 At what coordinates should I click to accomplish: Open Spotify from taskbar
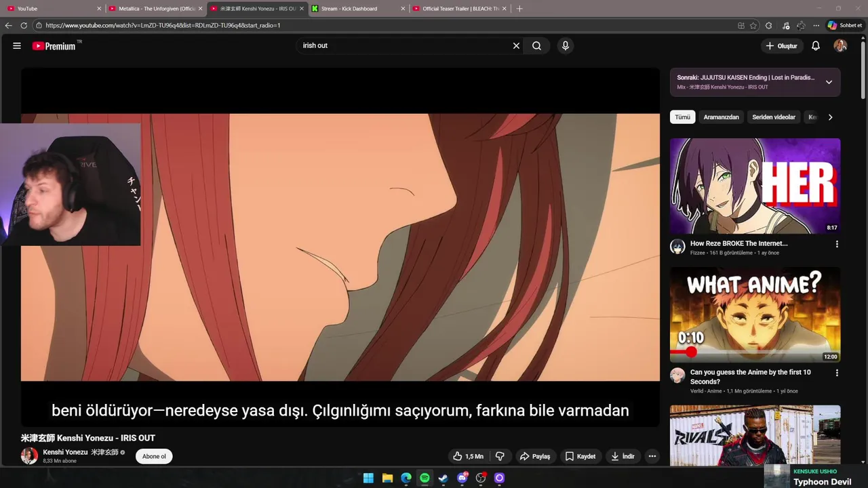(425, 478)
